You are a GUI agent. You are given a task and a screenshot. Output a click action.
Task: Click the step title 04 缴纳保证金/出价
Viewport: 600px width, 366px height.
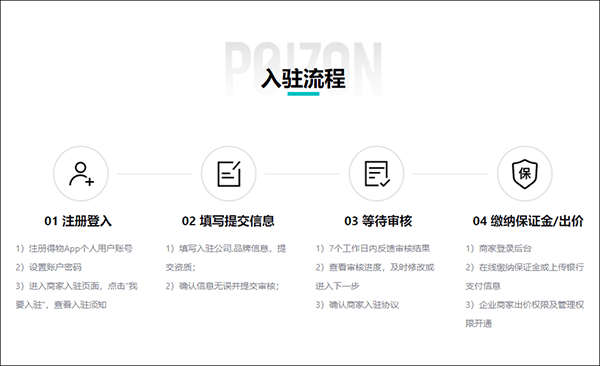[528, 221]
